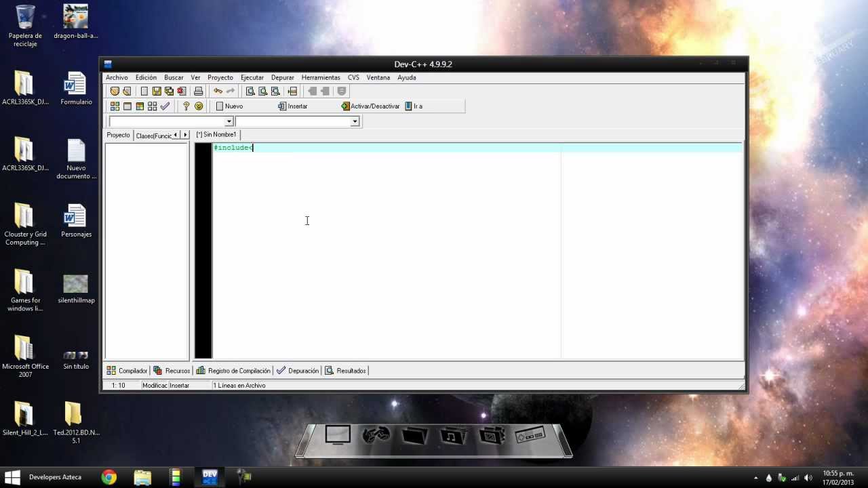The image size is (868, 488).
Task: Open the Ventana menu
Action: point(378,77)
